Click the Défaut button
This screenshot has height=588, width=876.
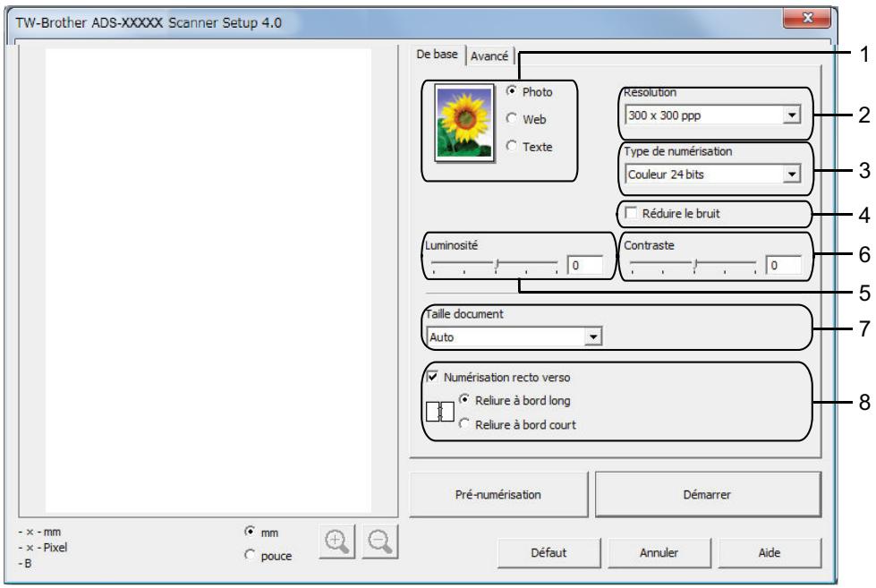click(549, 553)
